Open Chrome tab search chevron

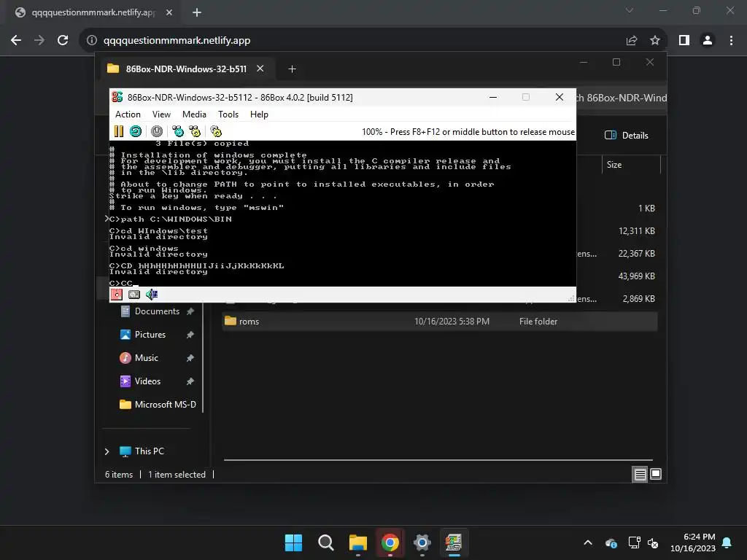[x=630, y=10]
